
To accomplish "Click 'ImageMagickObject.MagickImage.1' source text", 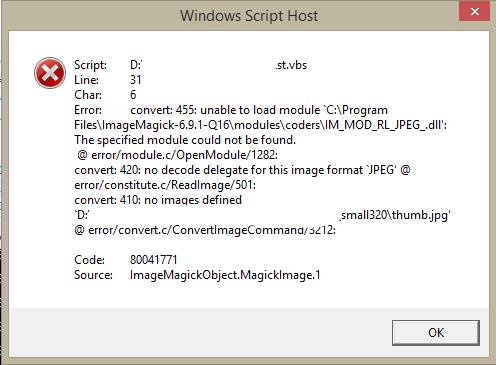I will [225, 275].
